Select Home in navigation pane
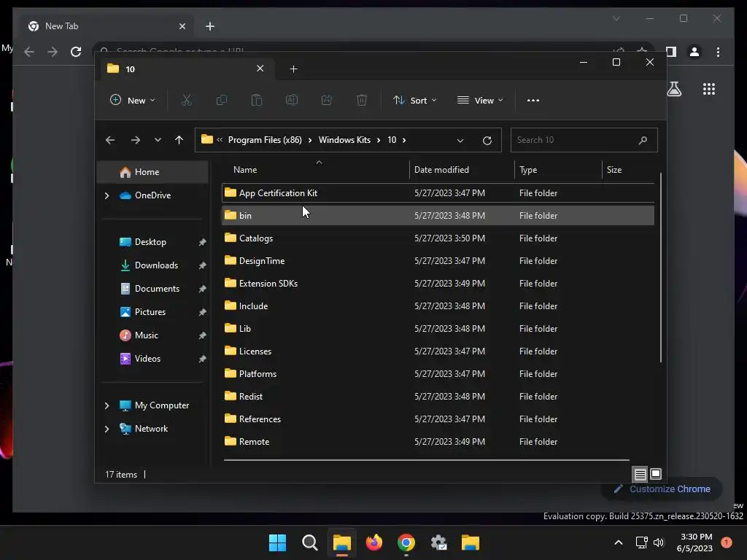 coord(152,172)
